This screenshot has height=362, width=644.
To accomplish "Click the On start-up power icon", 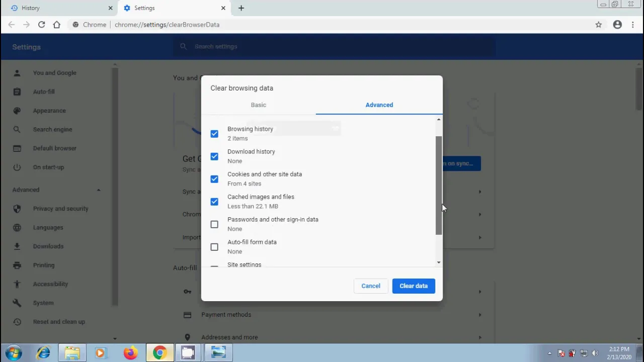I will pos(17,167).
